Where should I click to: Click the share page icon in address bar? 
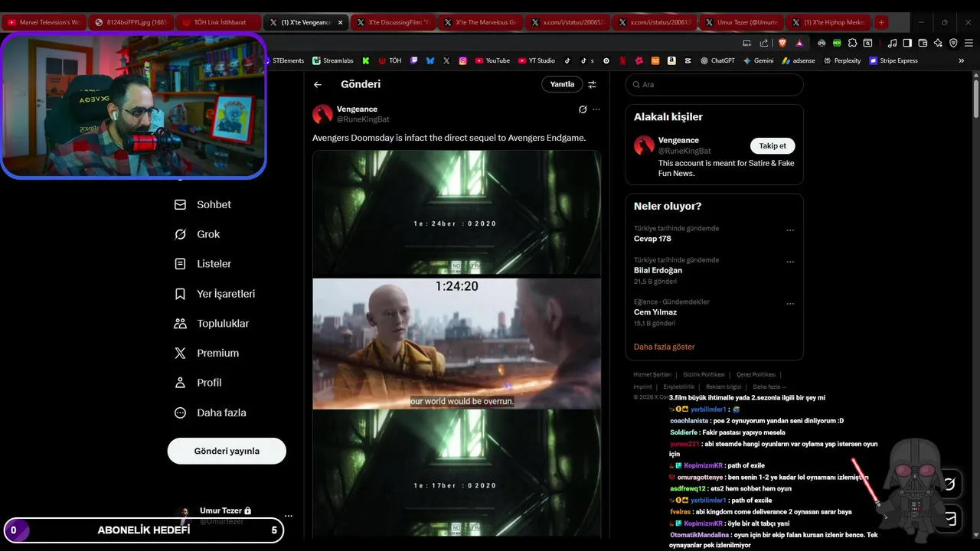(764, 43)
